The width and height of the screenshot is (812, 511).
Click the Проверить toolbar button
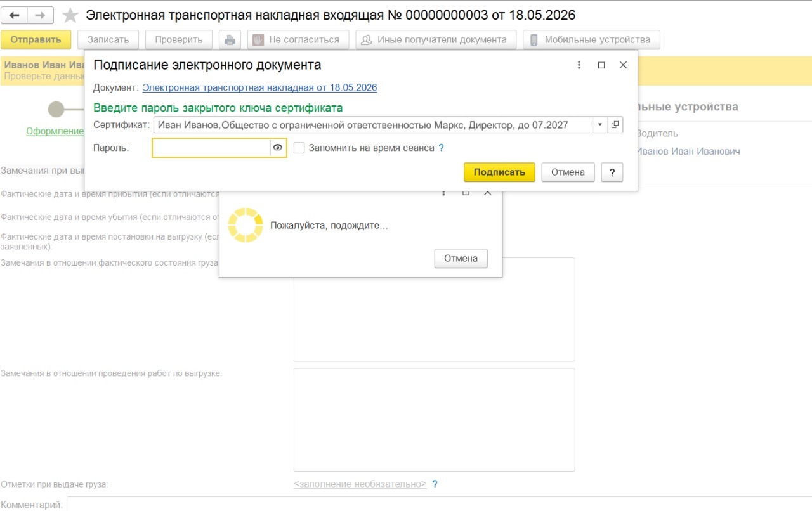[x=179, y=39]
